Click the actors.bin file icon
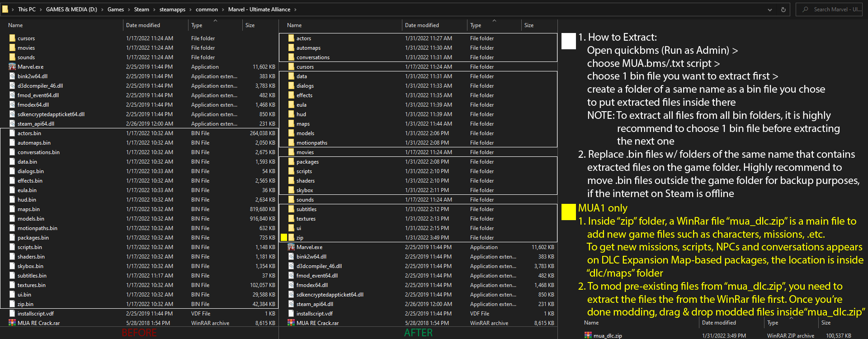The image size is (868, 339). (x=12, y=133)
